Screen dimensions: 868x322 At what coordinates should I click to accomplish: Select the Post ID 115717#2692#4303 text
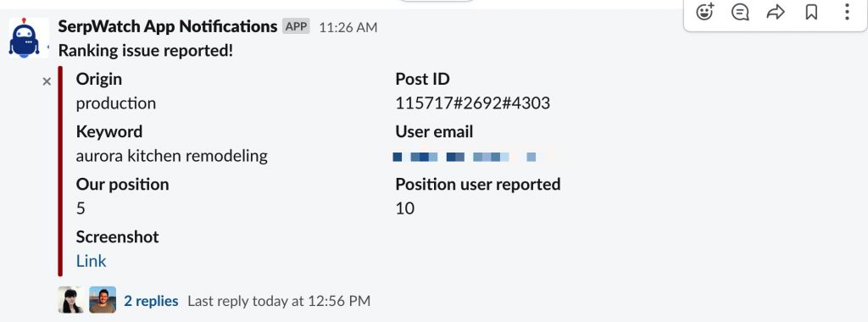tap(473, 103)
